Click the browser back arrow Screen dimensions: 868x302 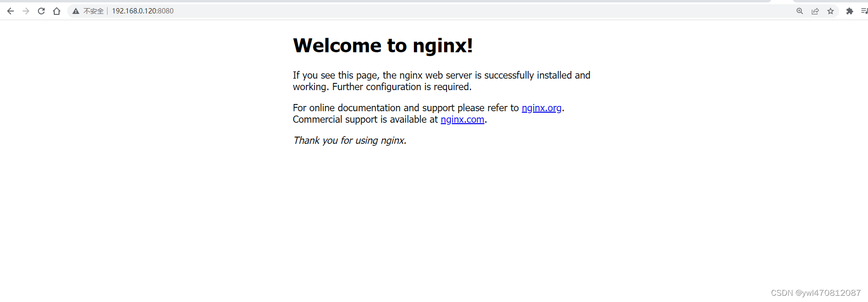(11, 11)
